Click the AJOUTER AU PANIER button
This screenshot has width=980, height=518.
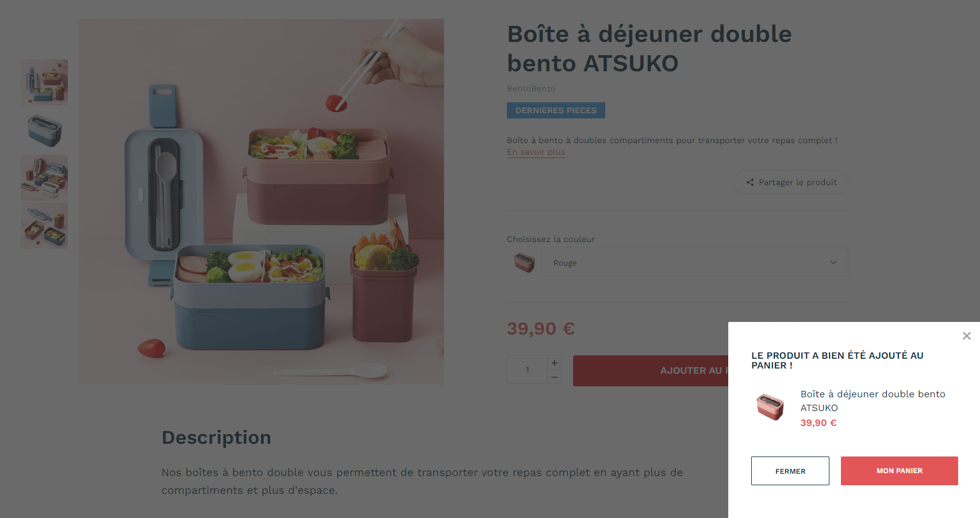click(x=651, y=371)
